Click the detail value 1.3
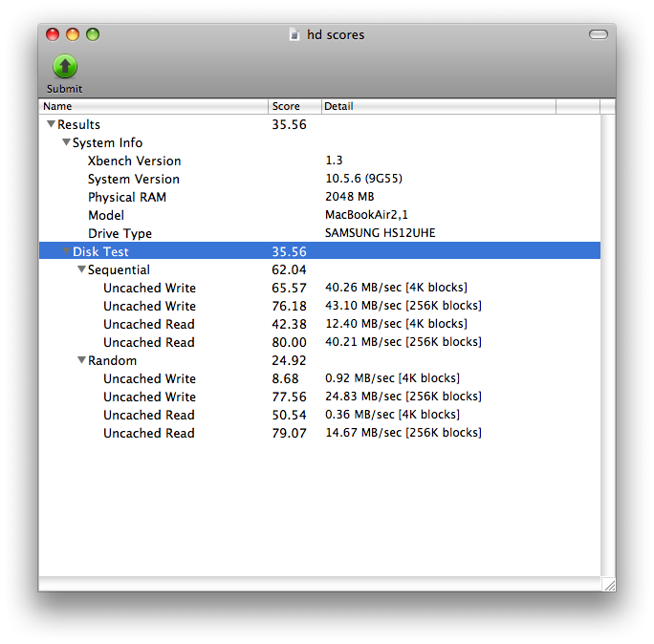This screenshot has width=654, height=644. coord(334,161)
